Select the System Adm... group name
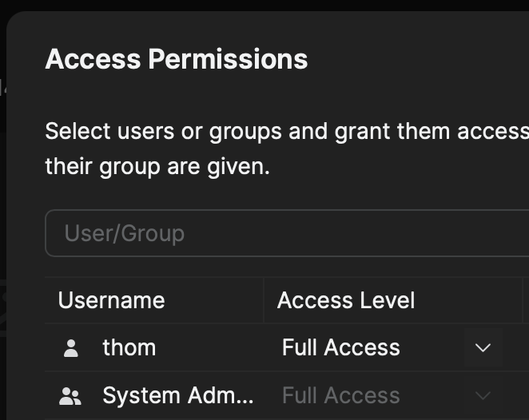Screen dimensions: 529x420 coord(178,395)
